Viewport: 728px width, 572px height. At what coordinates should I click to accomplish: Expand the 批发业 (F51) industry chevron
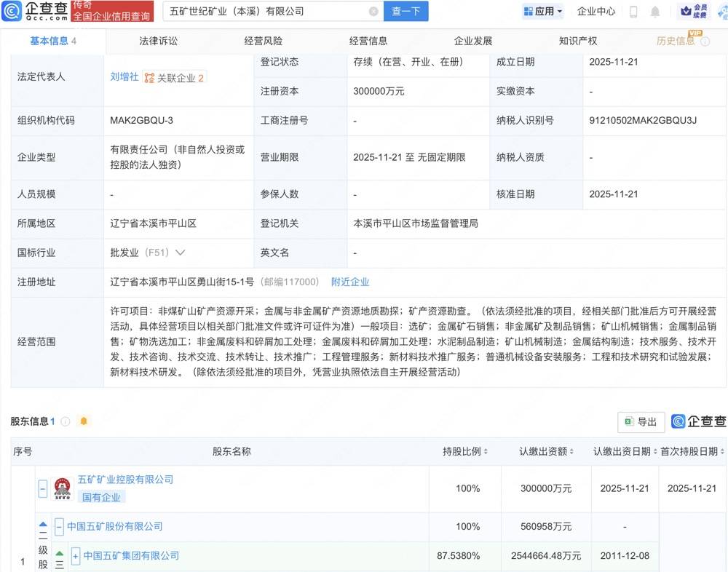[x=180, y=253]
